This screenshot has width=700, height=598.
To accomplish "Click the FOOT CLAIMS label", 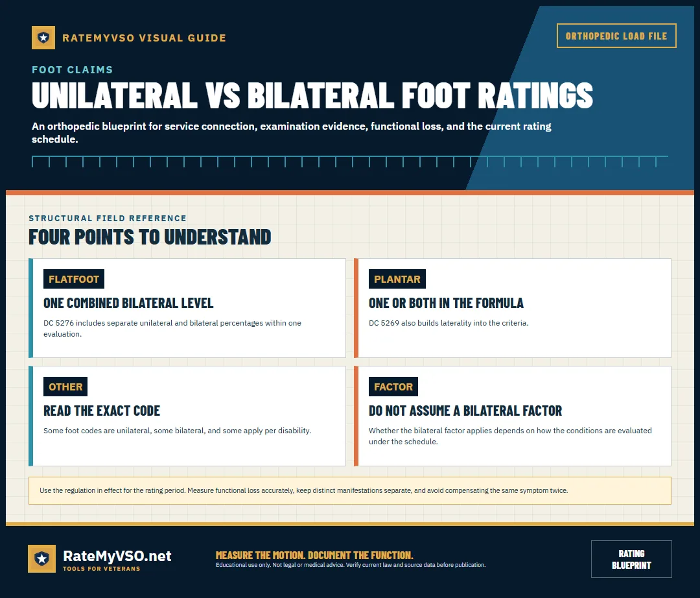I will click(x=73, y=69).
